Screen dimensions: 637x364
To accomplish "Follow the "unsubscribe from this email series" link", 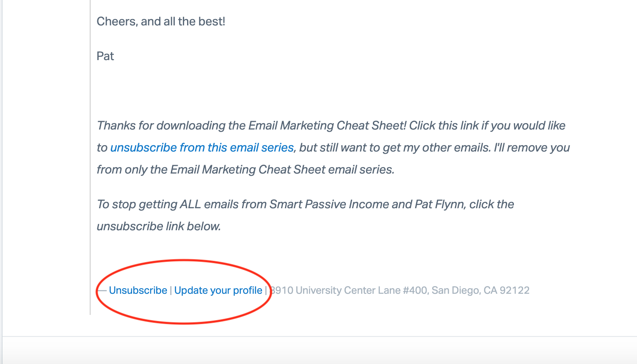I will tap(202, 147).
